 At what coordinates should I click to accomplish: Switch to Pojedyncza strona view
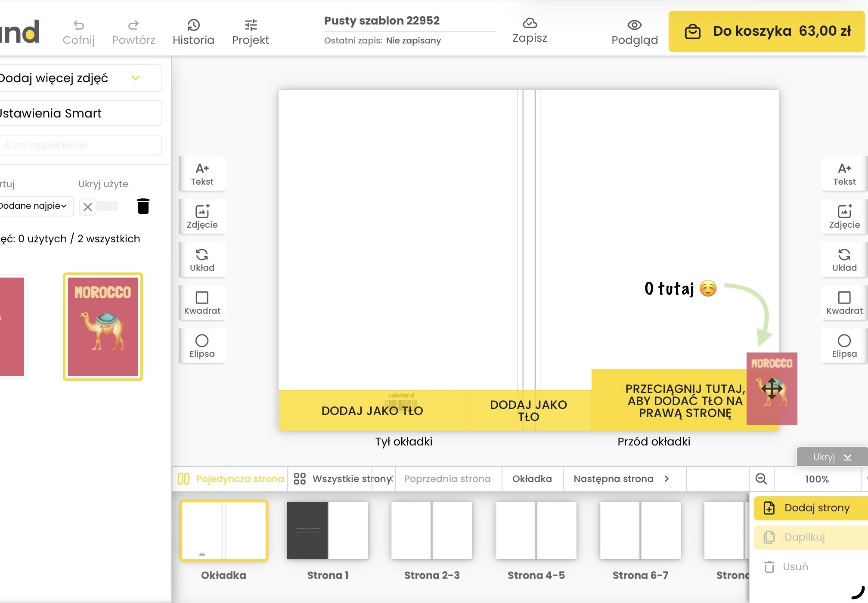[x=231, y=479]
